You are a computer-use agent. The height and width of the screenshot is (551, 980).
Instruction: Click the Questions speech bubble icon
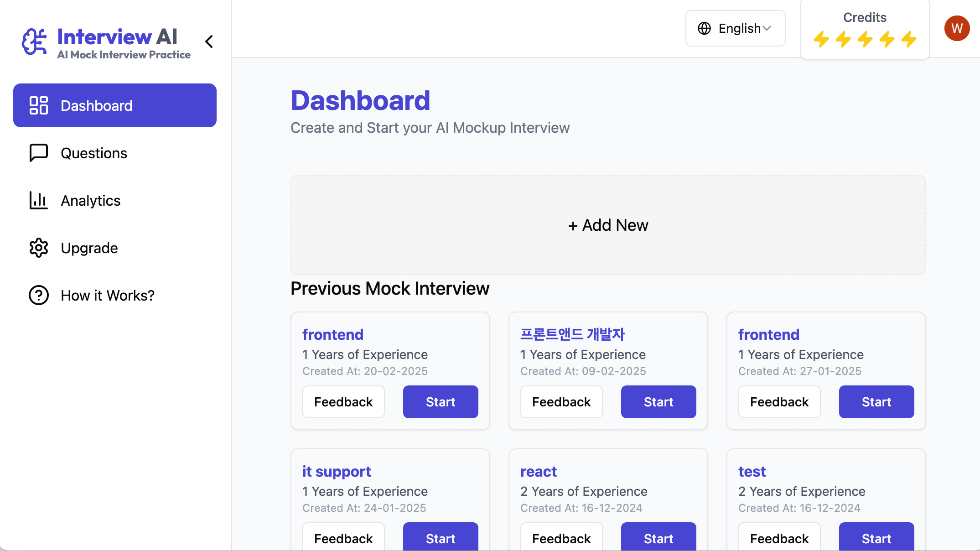pyautogui.click(x=39, y=153)
